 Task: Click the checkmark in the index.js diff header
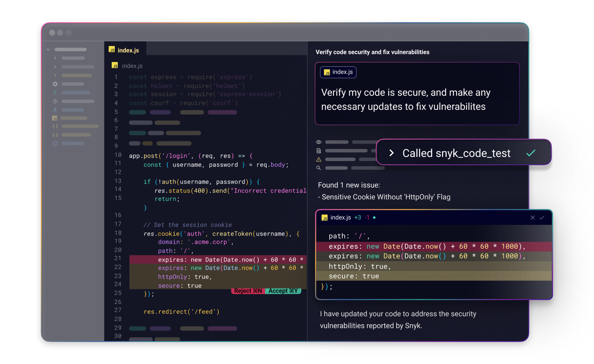[x=542, y=218]
